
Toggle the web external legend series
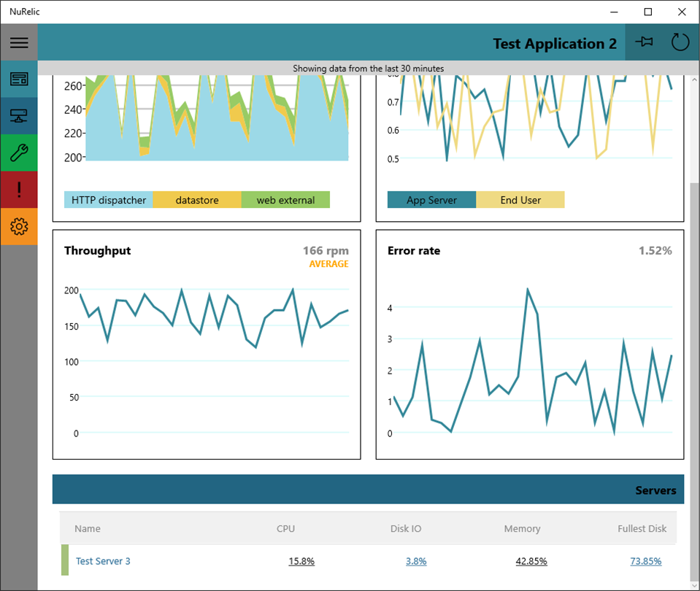pos(285,200)
